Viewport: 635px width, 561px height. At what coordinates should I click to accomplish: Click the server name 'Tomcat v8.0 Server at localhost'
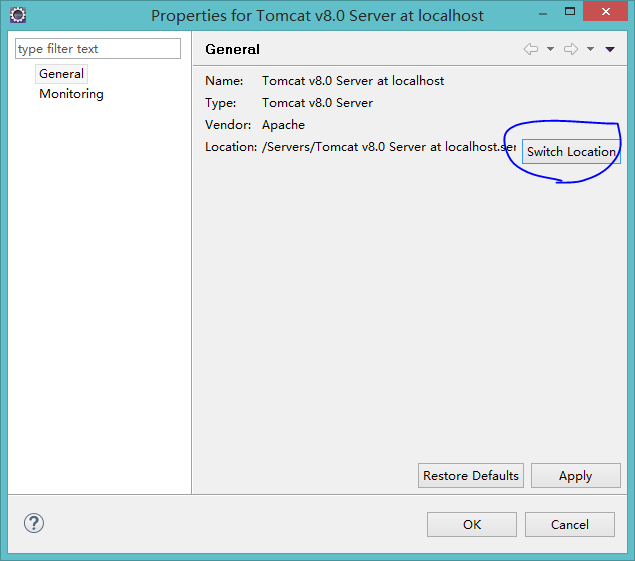[x=353, y=81]
